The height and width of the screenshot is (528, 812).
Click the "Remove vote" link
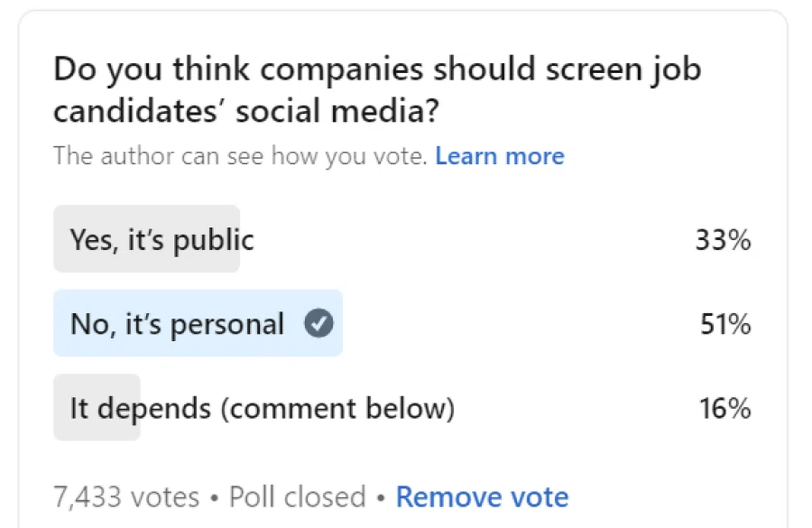482,498
